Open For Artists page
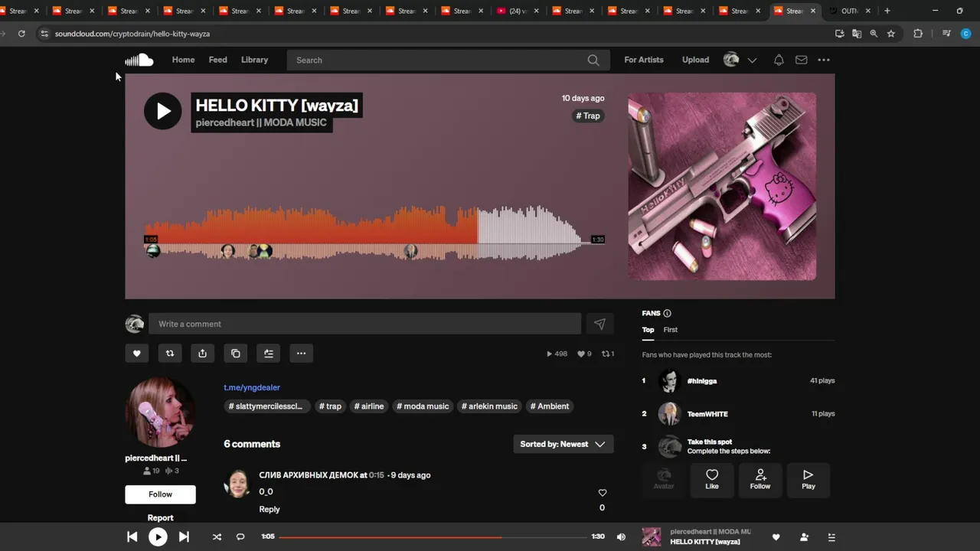980x551 pixels. point(644,60)
